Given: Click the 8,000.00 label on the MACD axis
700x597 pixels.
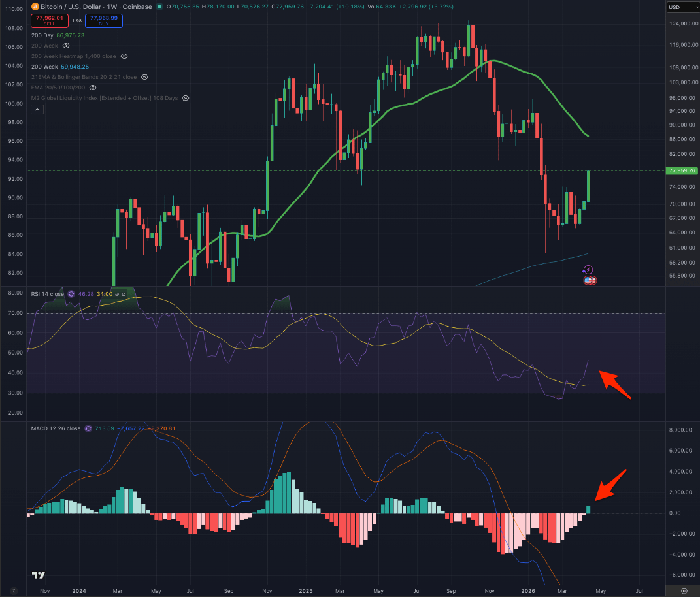Looking at the screenshot, I should [x=680, y=430].
